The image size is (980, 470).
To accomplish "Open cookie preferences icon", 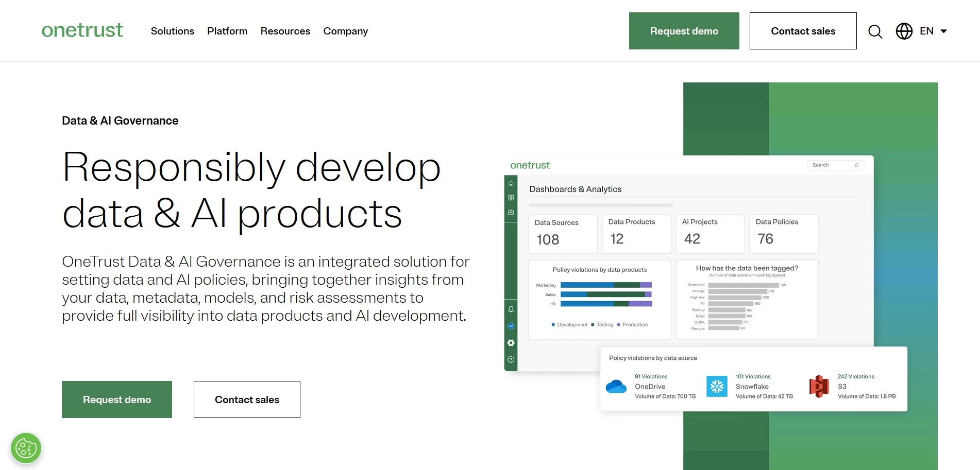I will click(x=26, y=448).
